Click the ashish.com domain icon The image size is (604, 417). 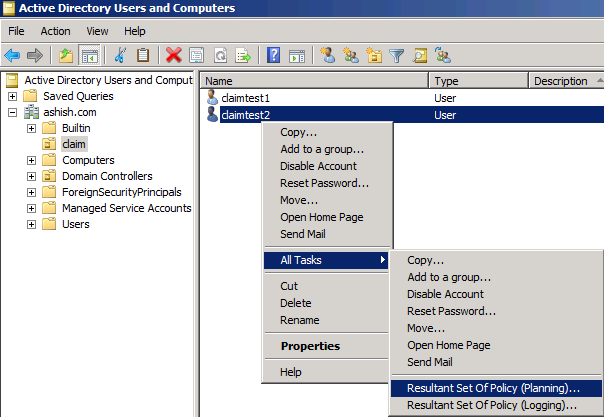(31, 112)
